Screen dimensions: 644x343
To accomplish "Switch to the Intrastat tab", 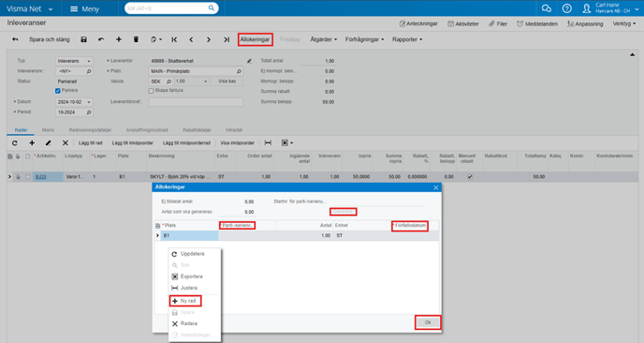I will 234,130.
